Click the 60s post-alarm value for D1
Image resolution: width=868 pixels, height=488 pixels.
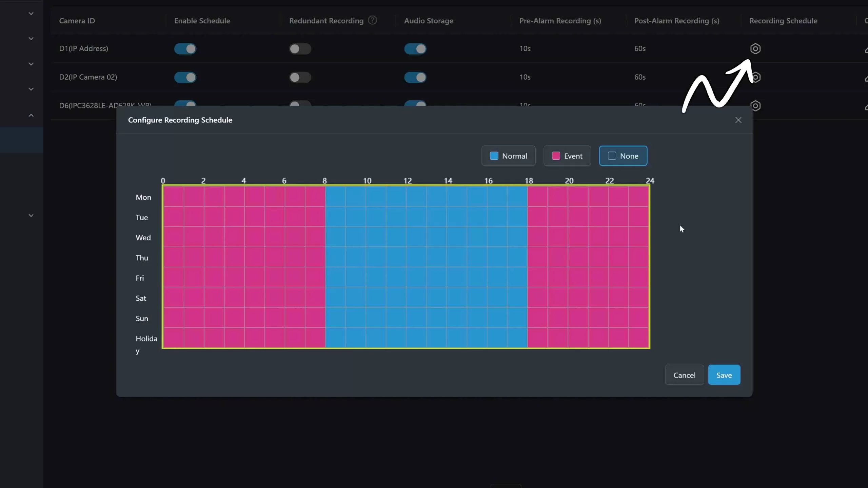tap(640, 48)
